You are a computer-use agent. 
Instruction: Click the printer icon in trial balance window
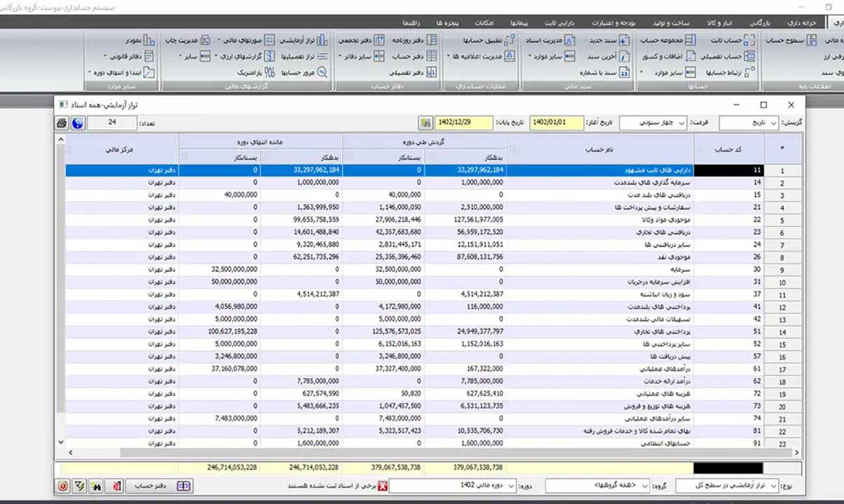point(62,122)
